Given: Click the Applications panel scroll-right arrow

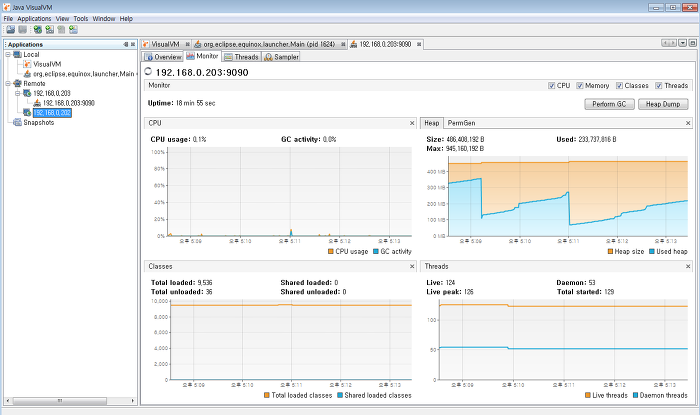Looking at the screenshot, I should pos(133,401).
